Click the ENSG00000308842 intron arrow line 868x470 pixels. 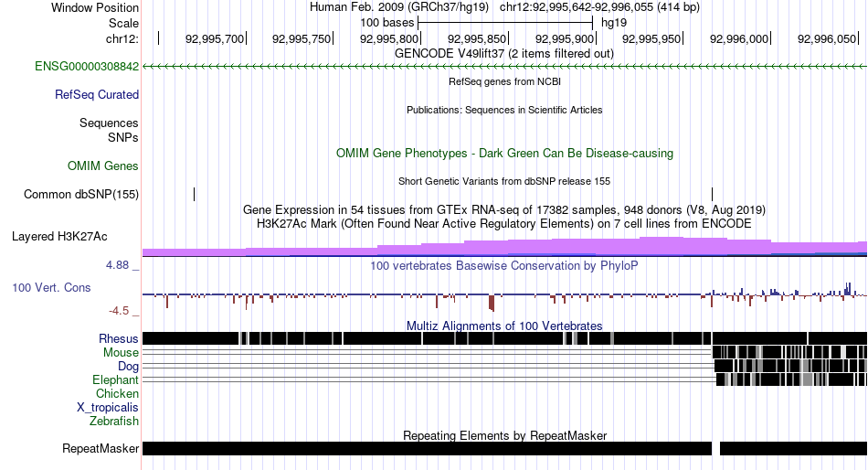[505, 67]
